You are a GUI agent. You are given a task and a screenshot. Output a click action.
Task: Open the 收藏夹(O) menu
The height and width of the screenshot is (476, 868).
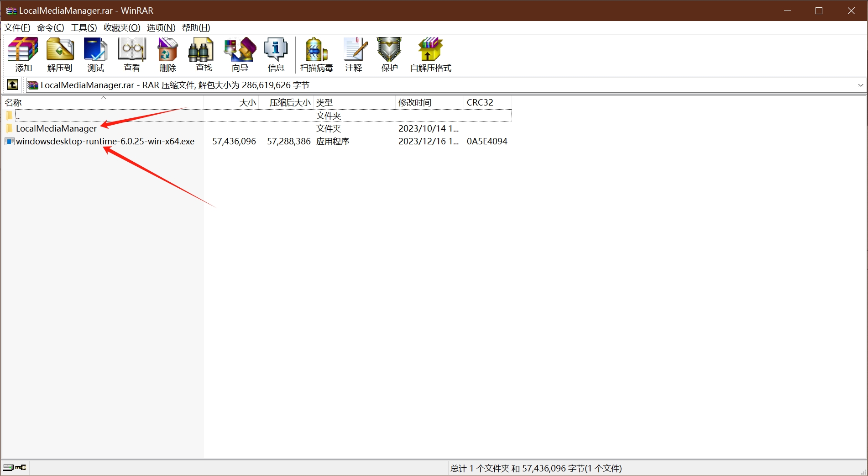(x=122, y=27)
